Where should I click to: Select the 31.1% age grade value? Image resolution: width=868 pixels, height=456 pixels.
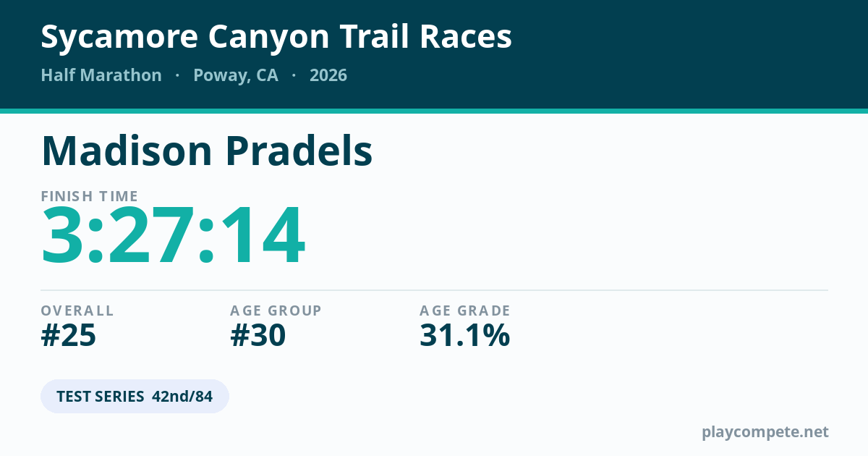465,336
